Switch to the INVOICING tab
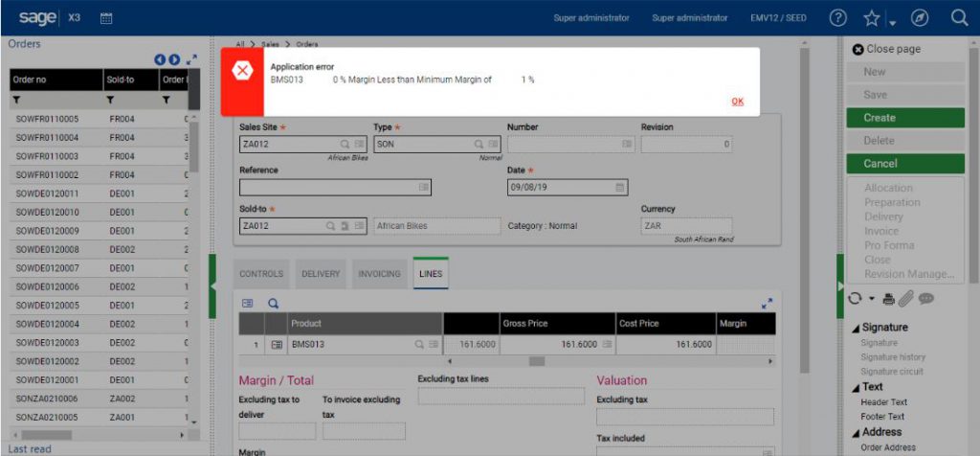Viewport: 980px width, 456px height. pyautogui.click(x=379, y=274)
